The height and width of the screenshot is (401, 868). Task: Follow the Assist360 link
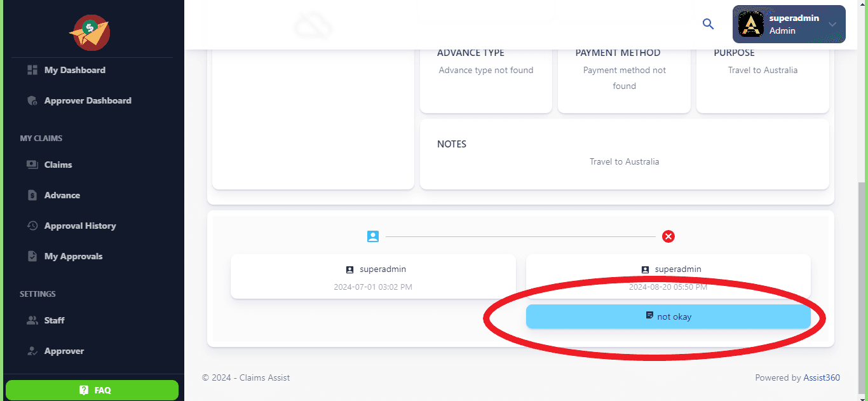tap(822, 377)
